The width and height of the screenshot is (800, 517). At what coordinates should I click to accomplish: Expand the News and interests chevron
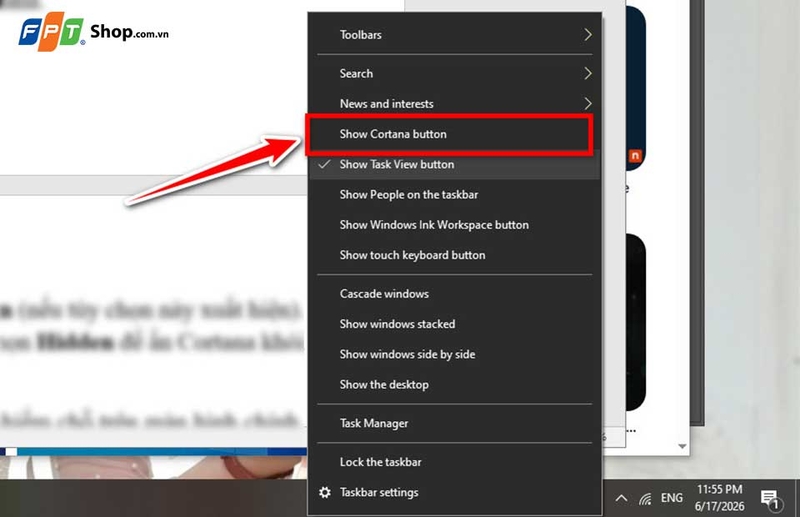coord(588,104)
